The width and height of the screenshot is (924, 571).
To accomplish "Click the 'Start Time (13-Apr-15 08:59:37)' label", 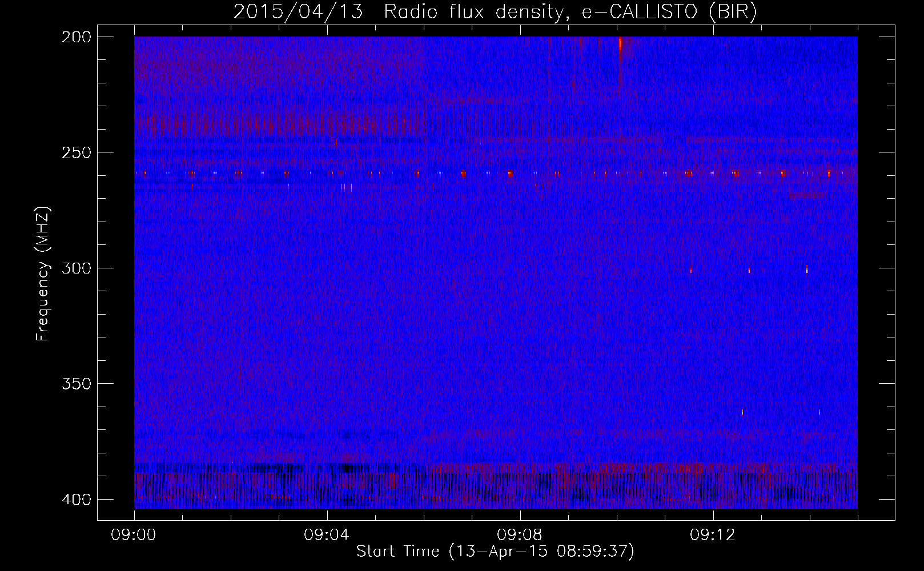I will click(x=495, y=552).
